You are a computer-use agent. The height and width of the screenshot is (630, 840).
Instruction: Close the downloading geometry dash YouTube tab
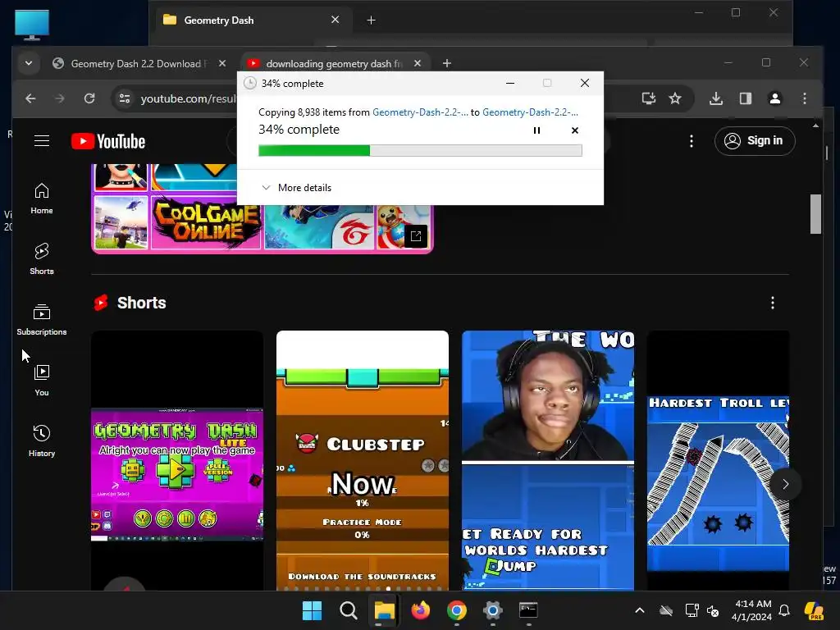(x=418, y=63)
